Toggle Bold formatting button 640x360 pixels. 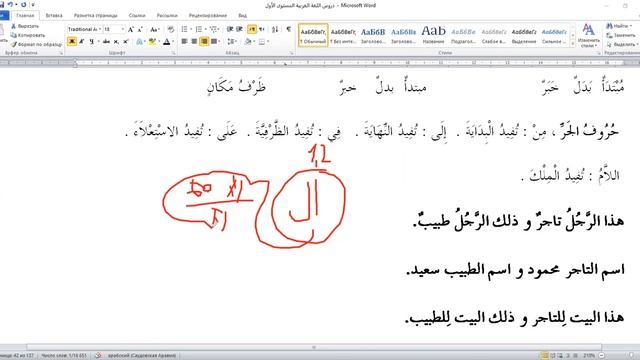[x=72, y=41]
